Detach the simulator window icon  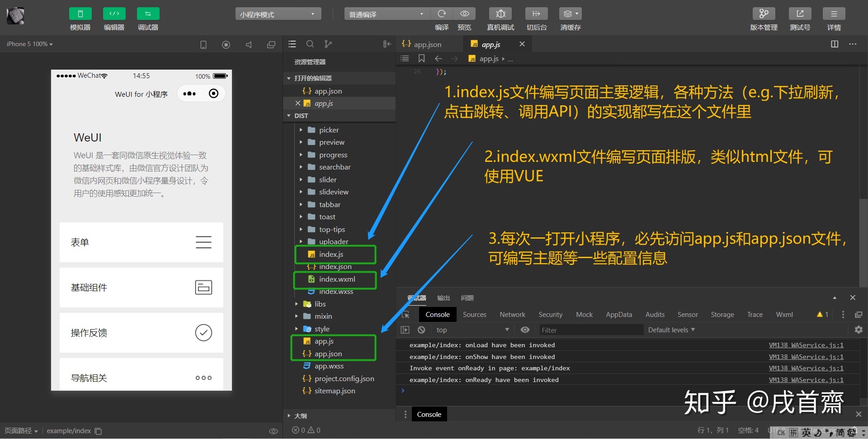click(x=271, y=44)
